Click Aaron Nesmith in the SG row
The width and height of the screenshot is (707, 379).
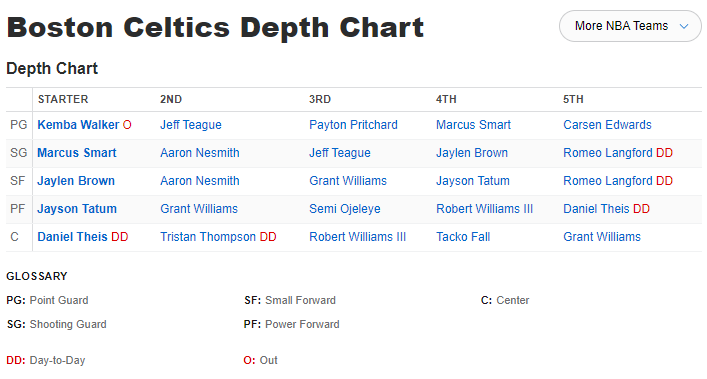[x=200, y=153]
